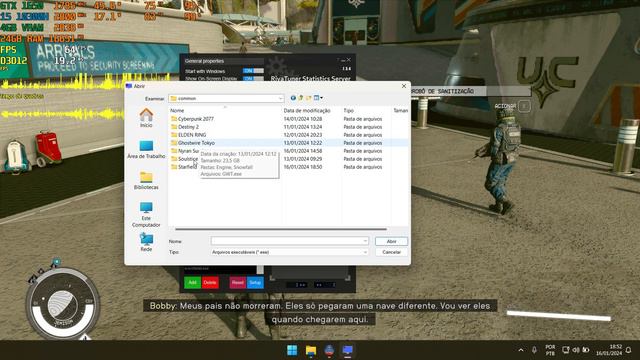Select the Soulstice folder icon

click(x=174, y=159)
